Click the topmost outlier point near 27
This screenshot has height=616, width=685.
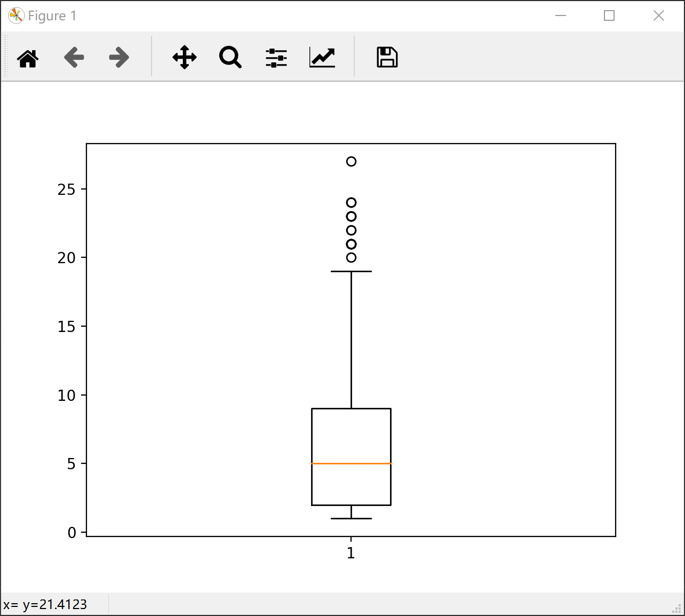pos(351,161)
